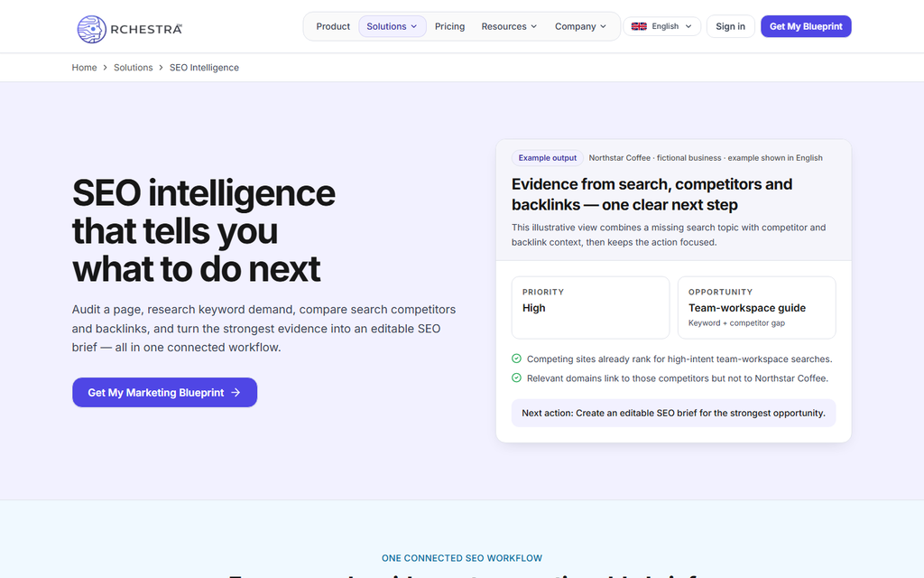Expand the Company dropdown menu
Screen dimensions: 924x578
click(580, 26)
